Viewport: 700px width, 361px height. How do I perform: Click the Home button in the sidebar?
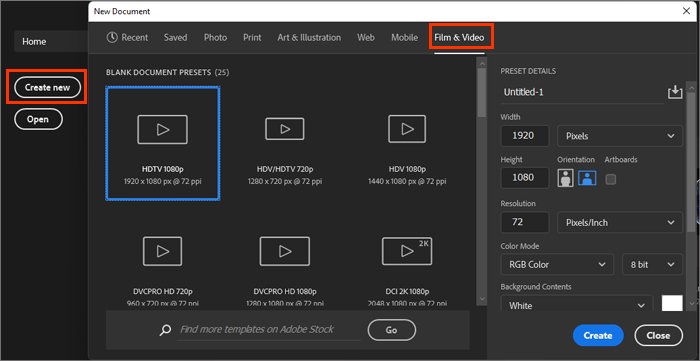click(51, 41)
